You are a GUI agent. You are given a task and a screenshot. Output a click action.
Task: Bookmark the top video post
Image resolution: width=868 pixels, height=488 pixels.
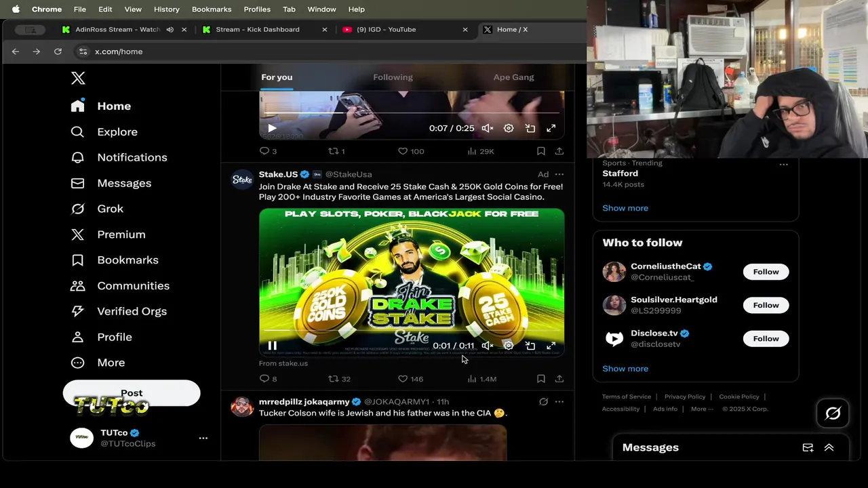pyautogui.click(x=540, y=151)
